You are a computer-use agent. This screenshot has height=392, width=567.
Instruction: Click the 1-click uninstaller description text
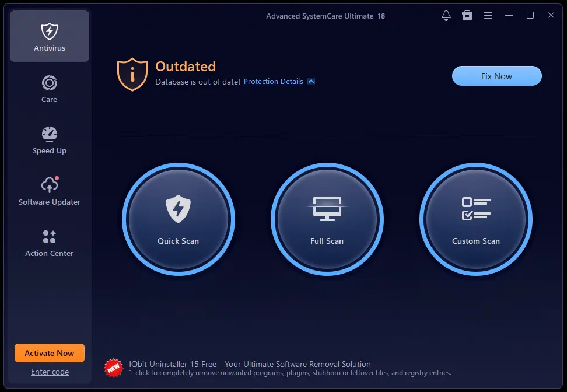pyautogui.click(x=290, y=373)
